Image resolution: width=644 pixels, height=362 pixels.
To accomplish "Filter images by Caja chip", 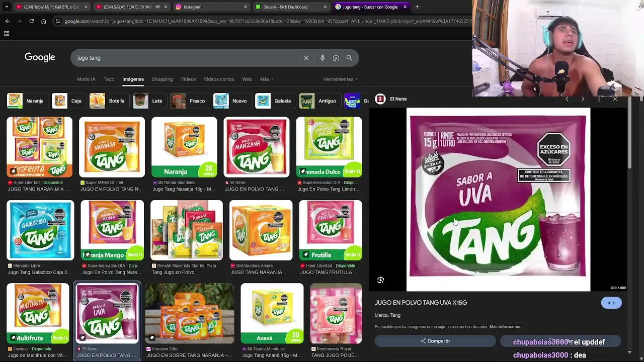I will click(68, 101).
